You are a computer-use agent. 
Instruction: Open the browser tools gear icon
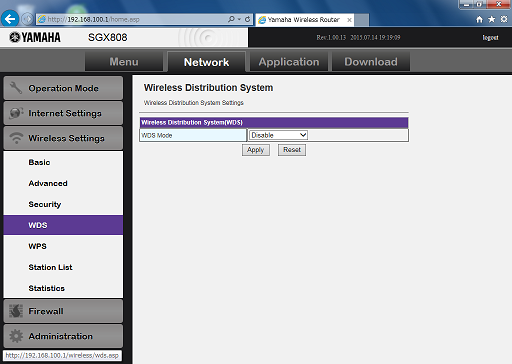click(x=504, y=19)
